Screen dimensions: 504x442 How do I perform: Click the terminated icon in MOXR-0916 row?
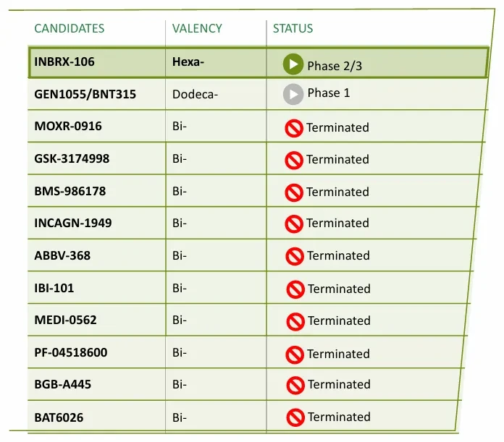click(x=294, y=128)
